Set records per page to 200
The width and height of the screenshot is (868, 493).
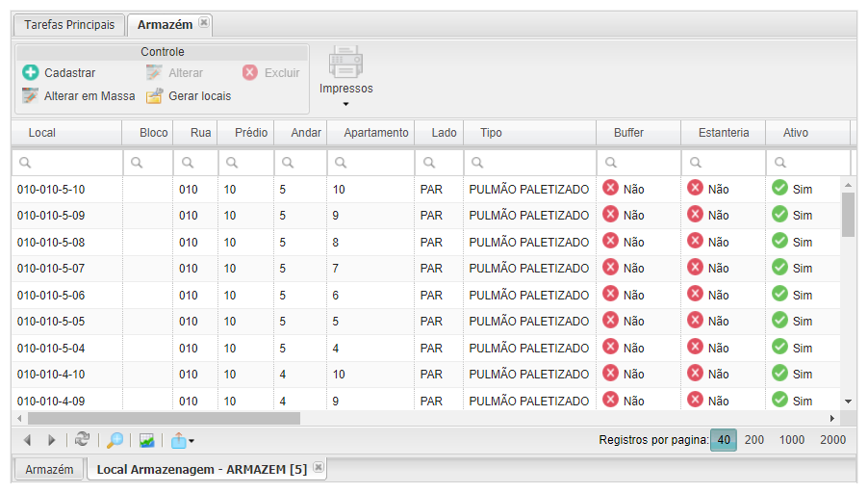click(x=753, y=440)
